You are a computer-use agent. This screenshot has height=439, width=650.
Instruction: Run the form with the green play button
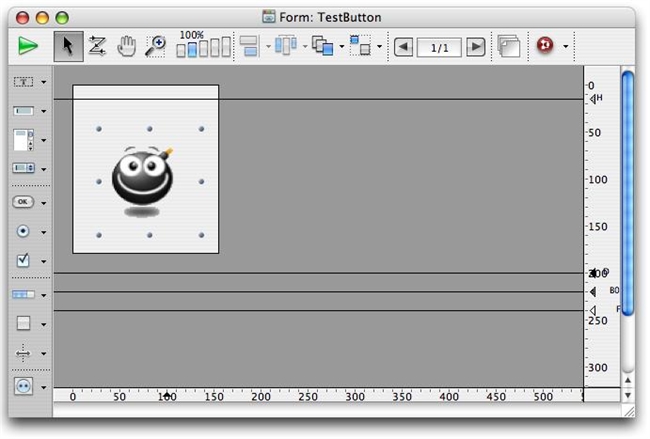(29, 46)
